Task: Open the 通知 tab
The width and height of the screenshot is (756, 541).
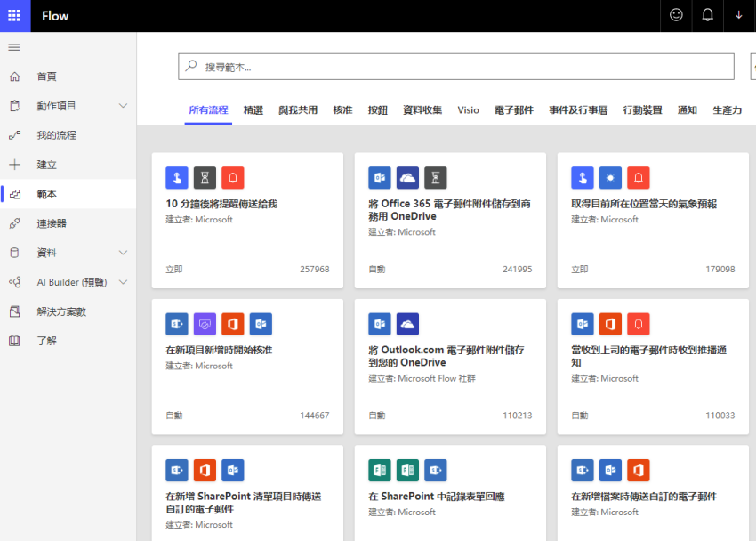Action: pos(687,110)
